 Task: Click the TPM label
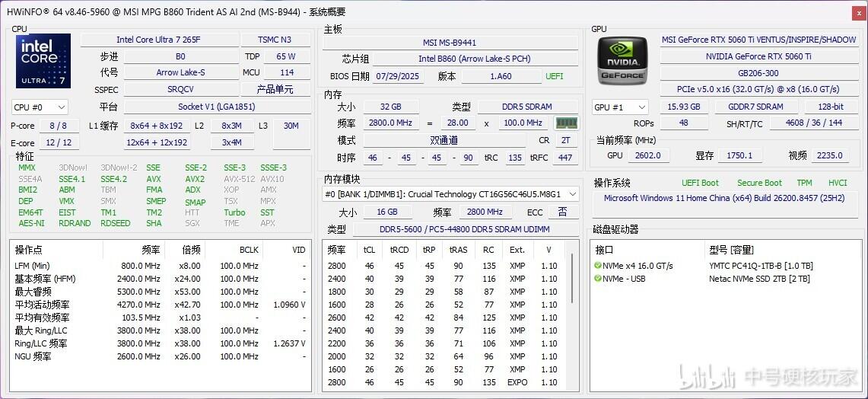[804, 183]
